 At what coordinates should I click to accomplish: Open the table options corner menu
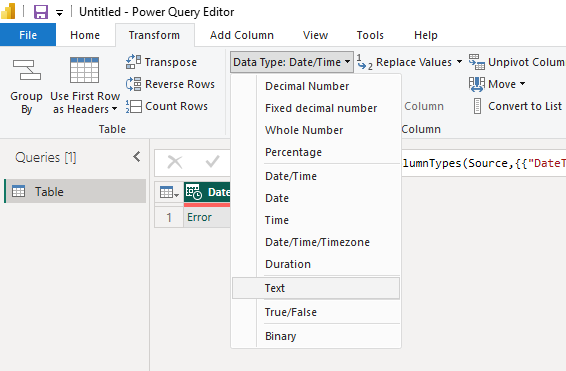(x=169, y=192)
